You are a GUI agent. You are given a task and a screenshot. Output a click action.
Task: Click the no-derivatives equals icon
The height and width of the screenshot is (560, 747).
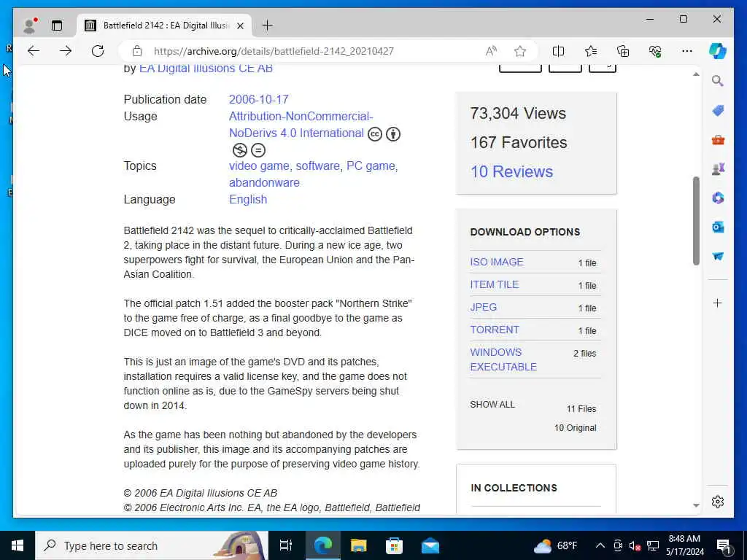pyautogui.click(x=258, y=150)
